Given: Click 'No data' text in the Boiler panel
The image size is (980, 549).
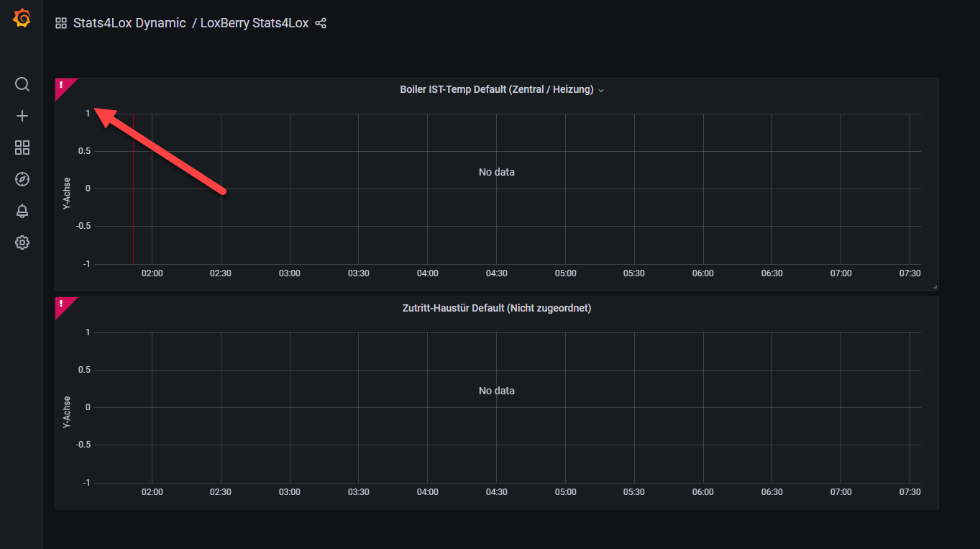Looking at the screenshot, I should (x=497, y=172).
